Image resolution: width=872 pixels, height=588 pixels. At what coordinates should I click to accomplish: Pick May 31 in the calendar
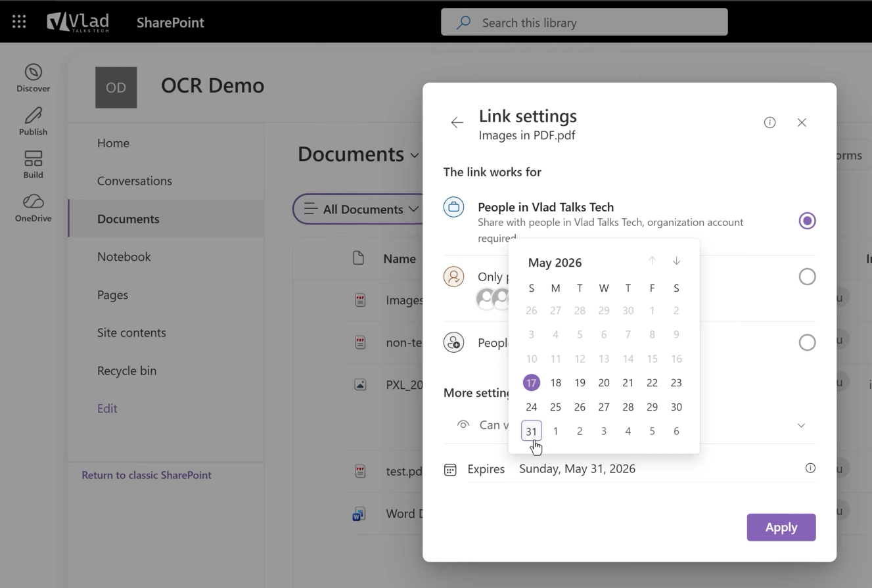[x=532, y=431]
